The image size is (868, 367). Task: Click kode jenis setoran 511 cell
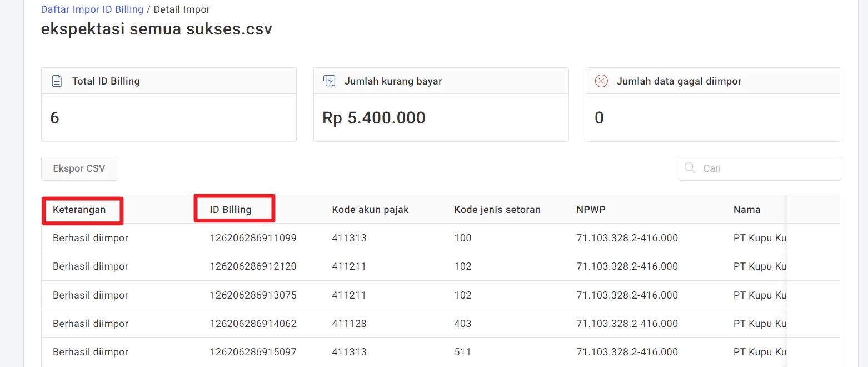pos(462,352)
